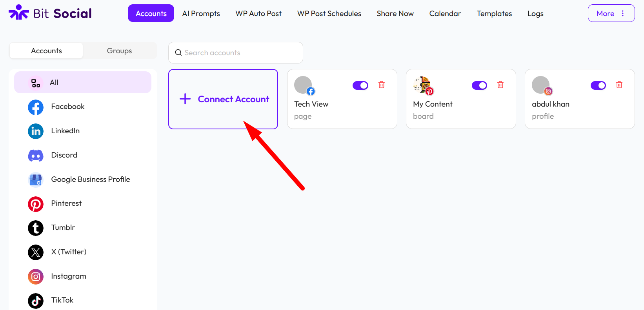Click the TikTok icon in the sidebar
This screenshot has height=310, width=644.
[x=36, y=300]
